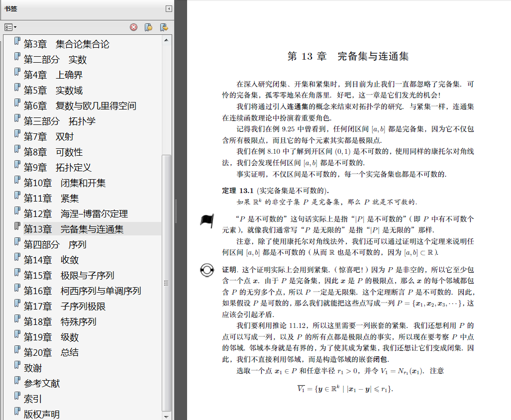
Task: Click the bookmarks panel scrollbar thumb
Action: tap(166, 283)
